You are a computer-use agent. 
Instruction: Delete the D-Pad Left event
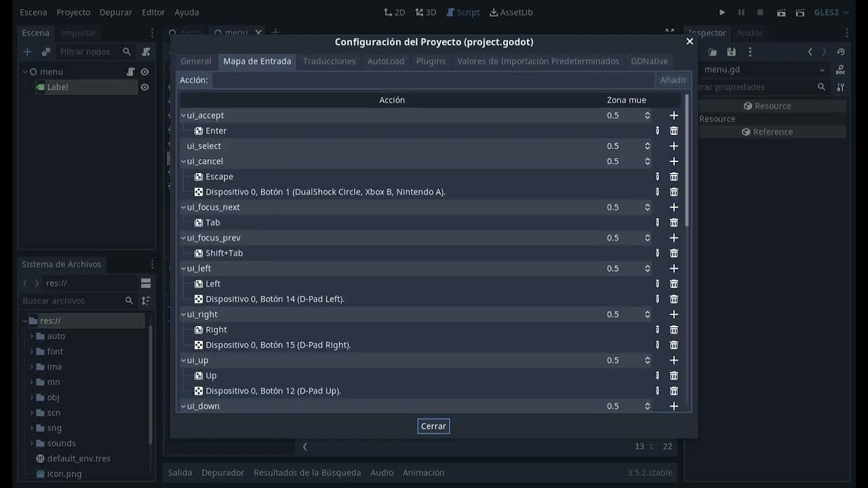point(673,299)
